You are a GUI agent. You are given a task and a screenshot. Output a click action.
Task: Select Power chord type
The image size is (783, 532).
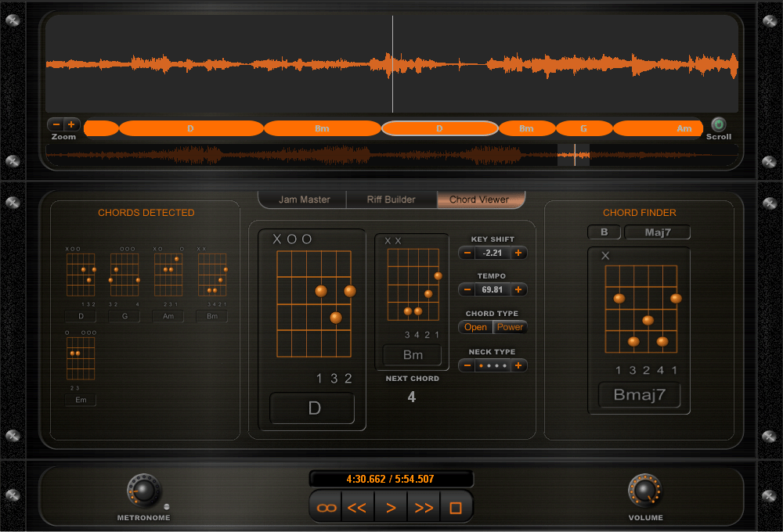click(510, 327)
